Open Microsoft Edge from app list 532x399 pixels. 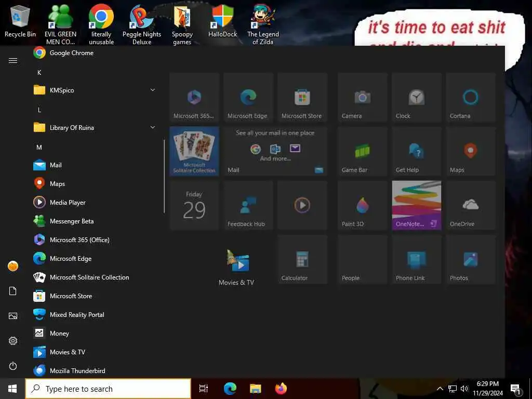95,259
